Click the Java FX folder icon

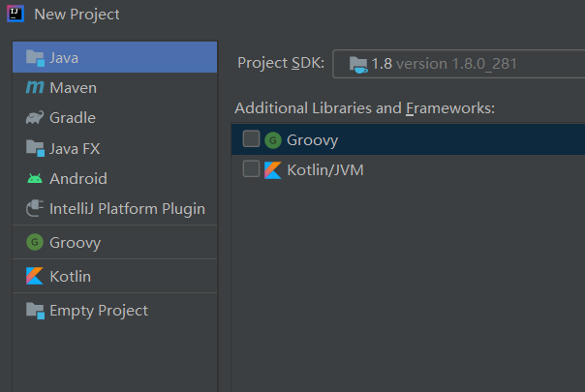(x=36, y=148)
